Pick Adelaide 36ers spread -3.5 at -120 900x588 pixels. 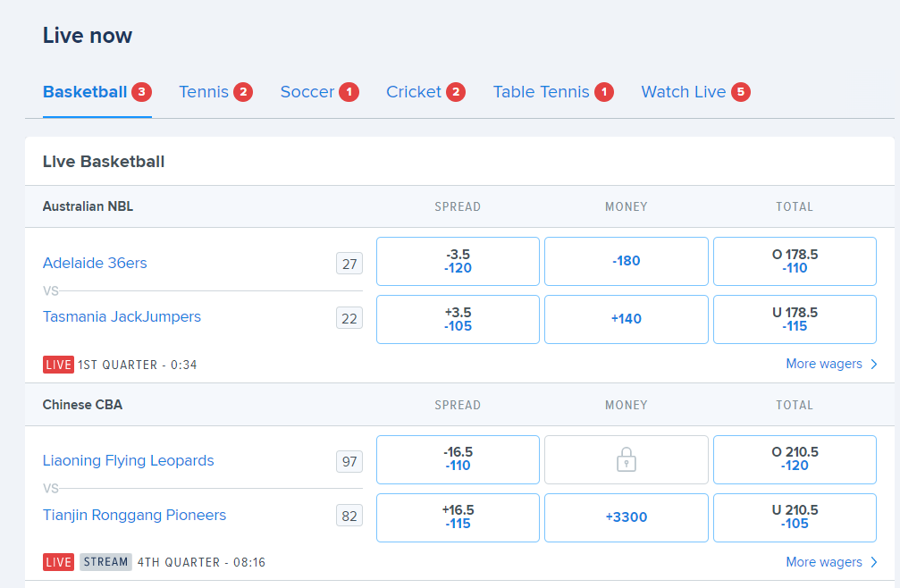click(x=458, y=261)
